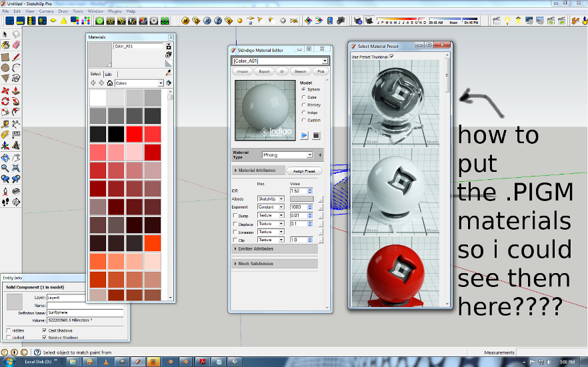The width and height of the screenshot is (588, 367).
Task: Open the Plugins menu
Action: (116, 11)
